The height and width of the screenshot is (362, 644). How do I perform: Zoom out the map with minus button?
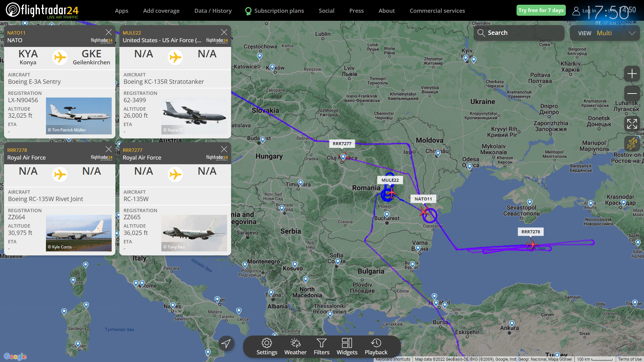point(632,94)
